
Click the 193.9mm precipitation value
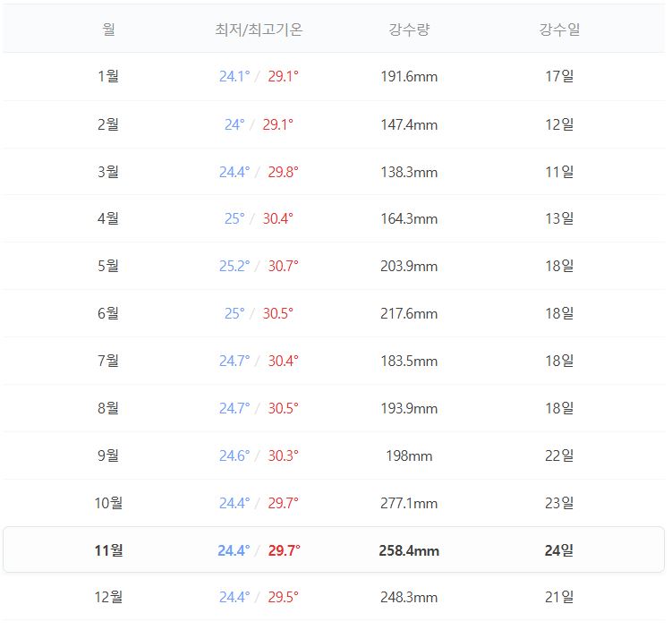pyautogui.click(x=409, y=408)
